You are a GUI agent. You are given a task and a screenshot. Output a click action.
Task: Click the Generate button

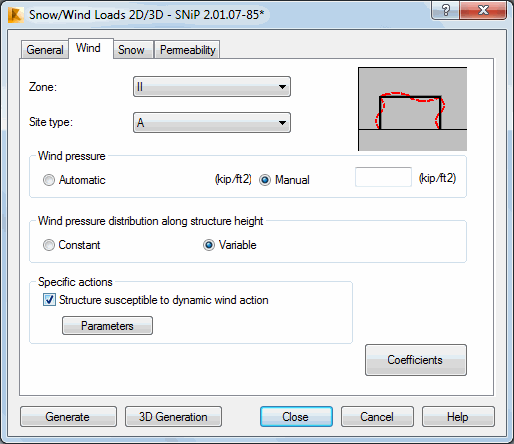click(68, 417)
